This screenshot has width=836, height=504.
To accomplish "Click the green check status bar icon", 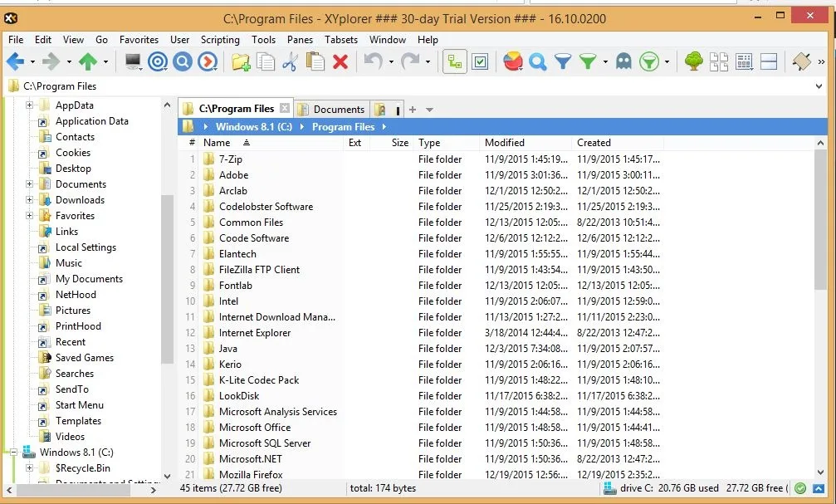I will pos(799,488).
